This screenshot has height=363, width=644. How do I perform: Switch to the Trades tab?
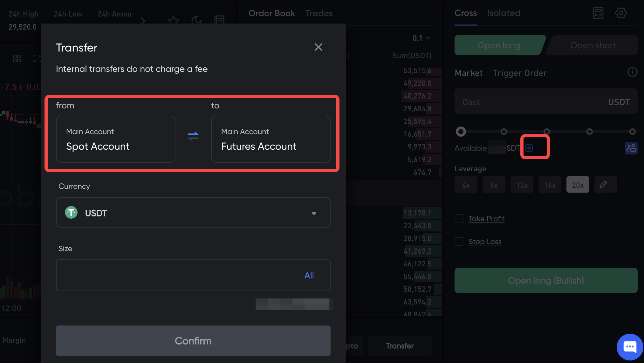point(319,13)
